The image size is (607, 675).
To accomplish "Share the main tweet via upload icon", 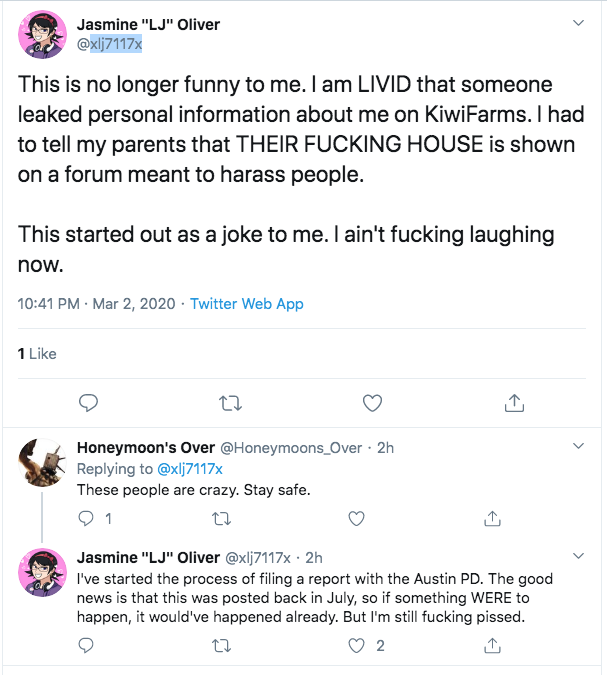I will tap(514, 403).
